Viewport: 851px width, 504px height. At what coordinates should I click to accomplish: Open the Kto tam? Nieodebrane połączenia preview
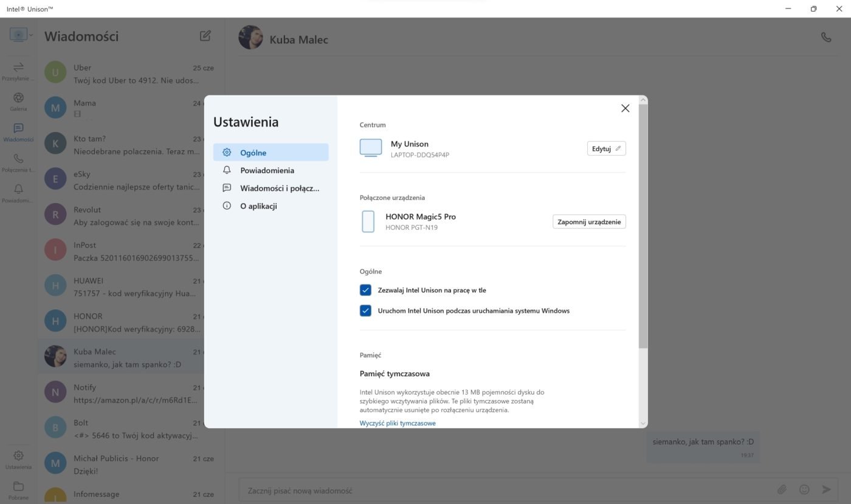pyautogui.click(x=136, y=151)
